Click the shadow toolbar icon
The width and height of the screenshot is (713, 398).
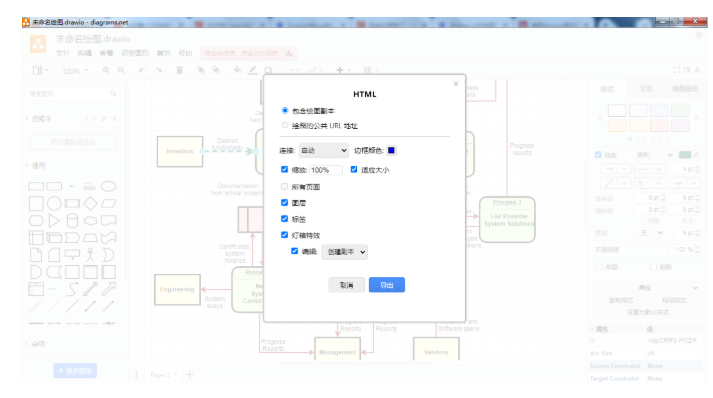(268, 70)
